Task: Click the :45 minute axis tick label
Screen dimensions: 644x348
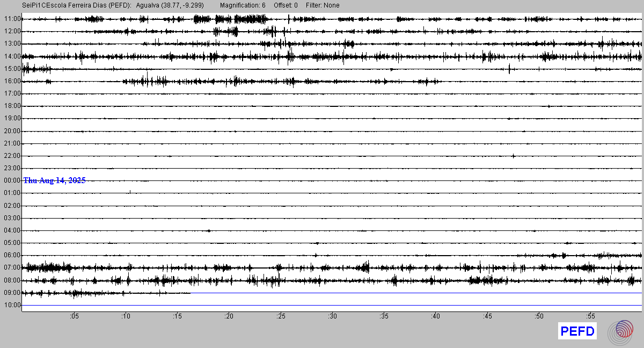Action: click(x=487, y=316)
